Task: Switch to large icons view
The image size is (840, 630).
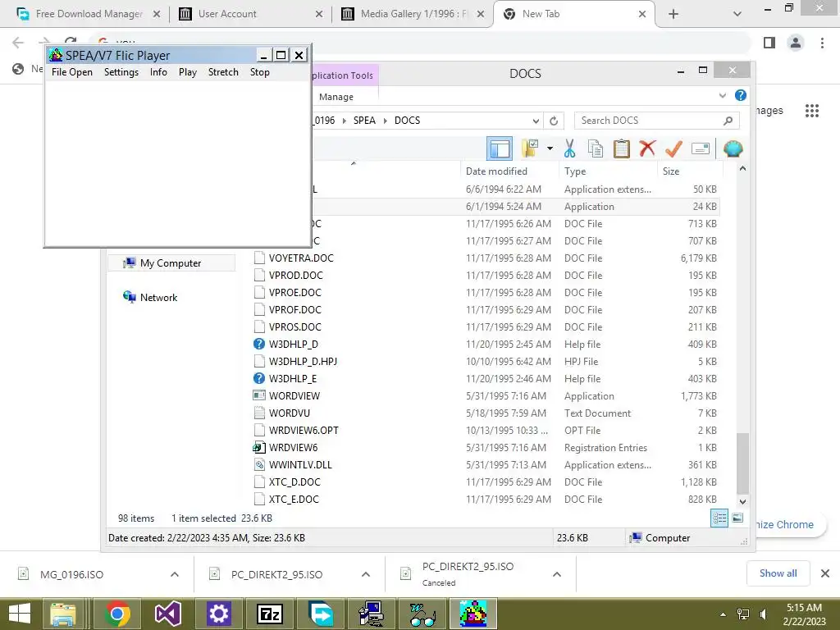Action: pos(737,518)
